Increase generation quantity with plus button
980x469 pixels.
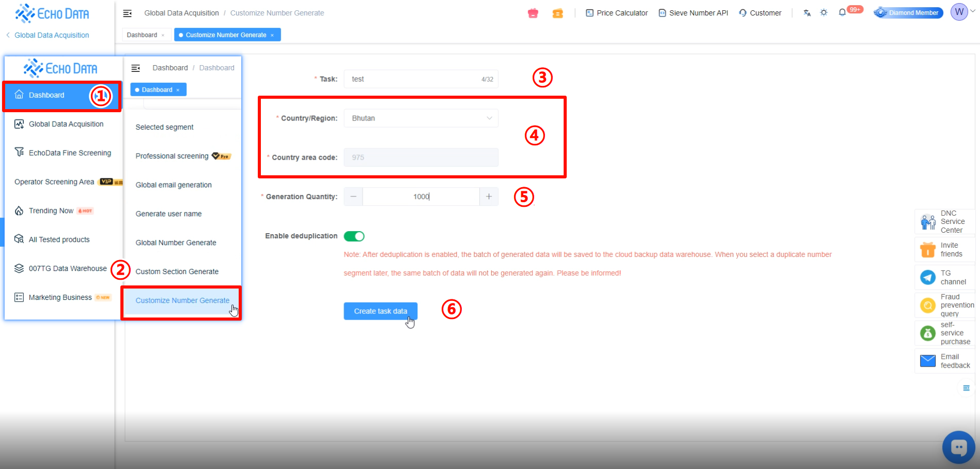(x=489, y=196)
